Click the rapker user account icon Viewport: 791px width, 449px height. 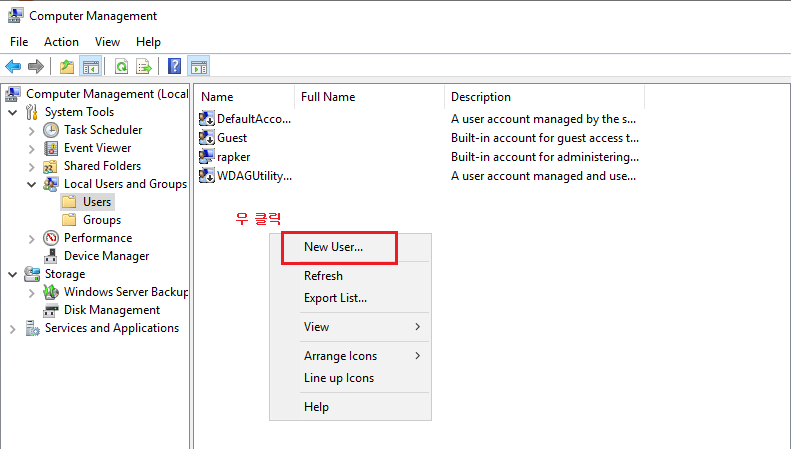[207, 157]
